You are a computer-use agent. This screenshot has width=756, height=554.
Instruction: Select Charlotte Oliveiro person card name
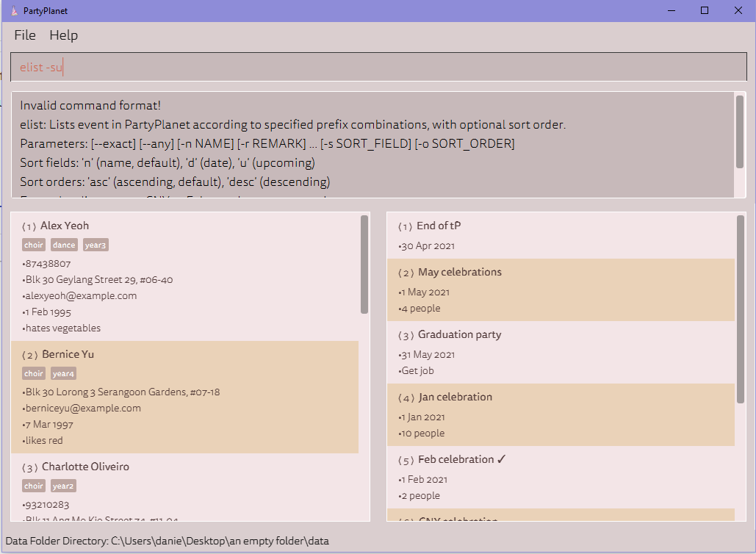86,467
